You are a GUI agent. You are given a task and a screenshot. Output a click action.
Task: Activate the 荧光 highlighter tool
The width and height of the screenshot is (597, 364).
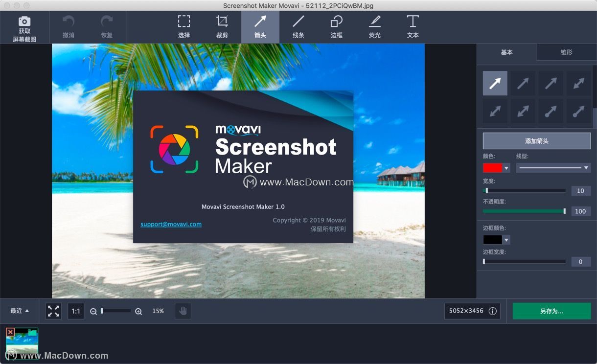(375, 26)
